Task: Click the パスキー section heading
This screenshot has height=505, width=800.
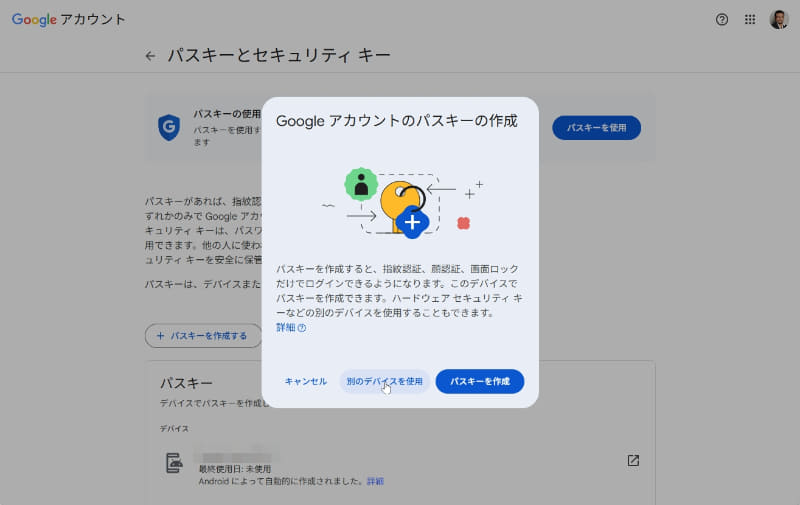Action: coord(186,383)
